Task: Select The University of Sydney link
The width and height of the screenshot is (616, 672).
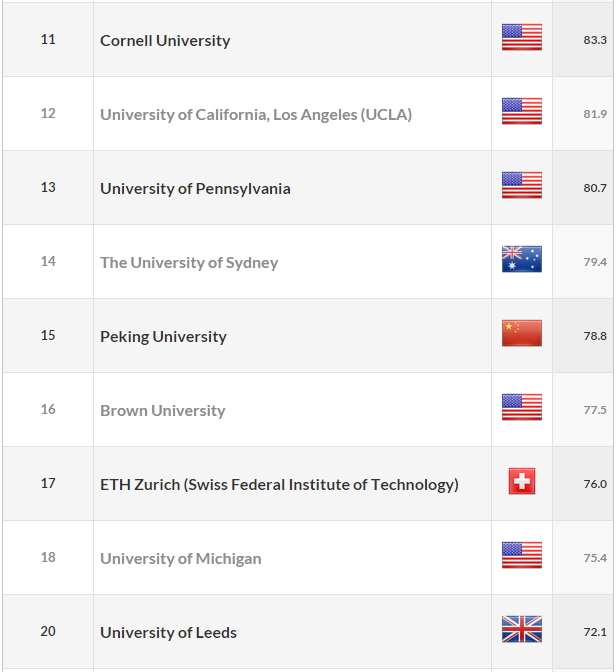Action: coord(189,263)
